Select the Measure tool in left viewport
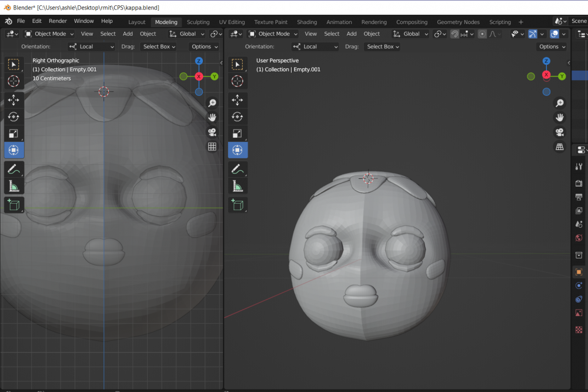Viewport: 588px width, 392px height. pos(14,187)
